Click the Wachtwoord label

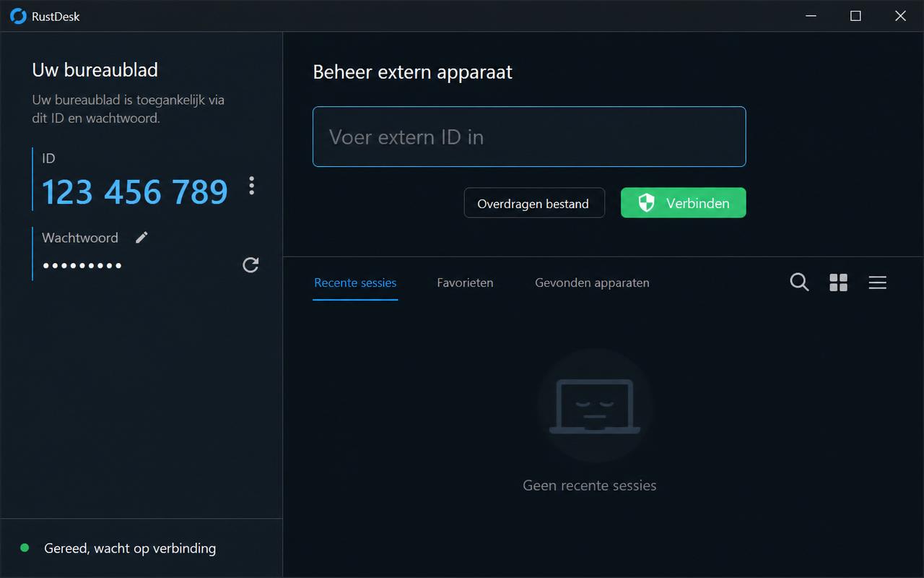coord(79,238)
